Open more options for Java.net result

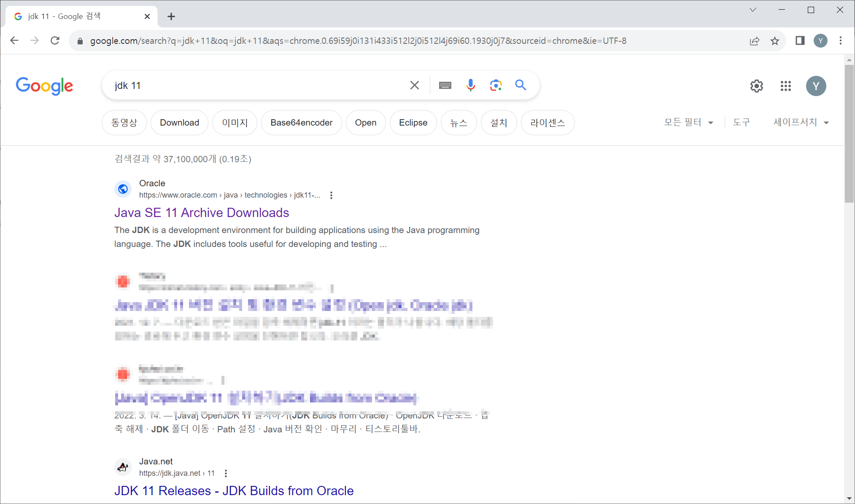(x=226, y=473)
